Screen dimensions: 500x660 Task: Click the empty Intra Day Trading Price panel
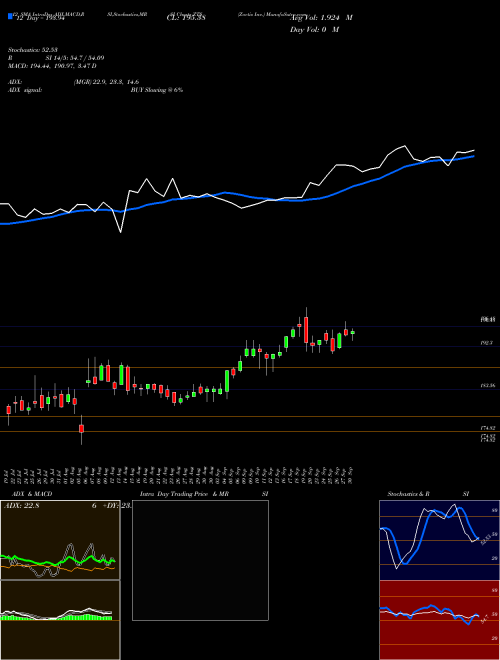pyautogui.click(x=200, y=560)
